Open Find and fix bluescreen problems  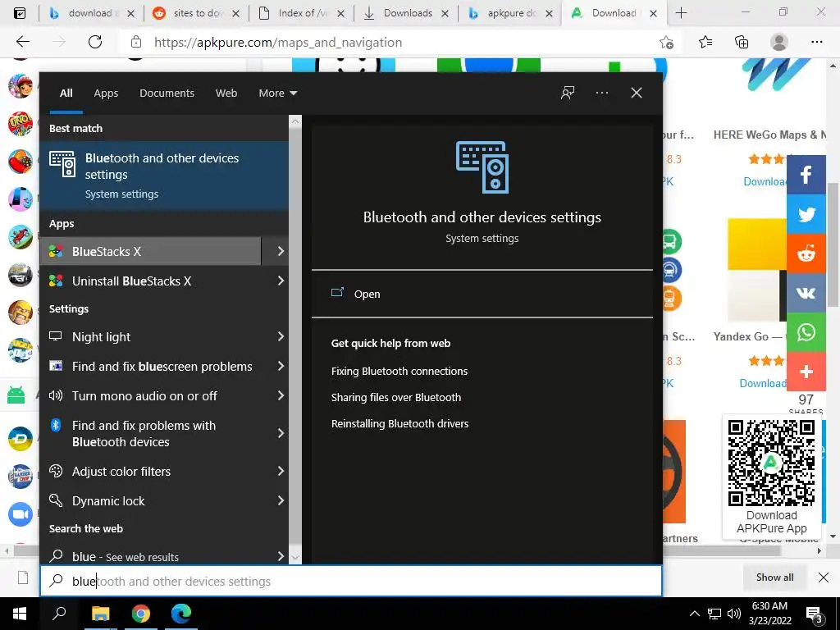tap(151, 367)
